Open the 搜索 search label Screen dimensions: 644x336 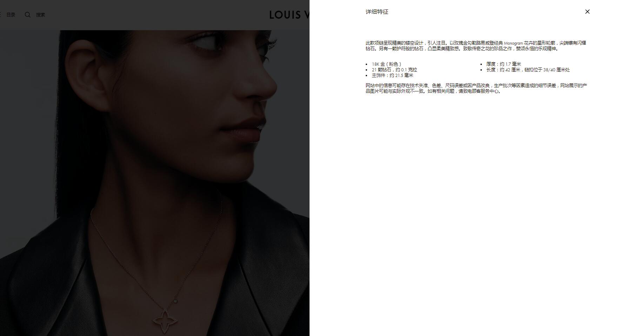point(40,15)
